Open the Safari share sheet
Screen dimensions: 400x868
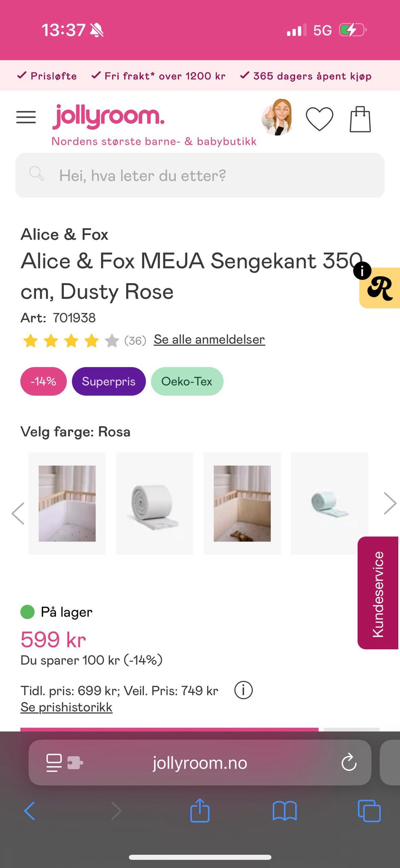tap(200, 811)
